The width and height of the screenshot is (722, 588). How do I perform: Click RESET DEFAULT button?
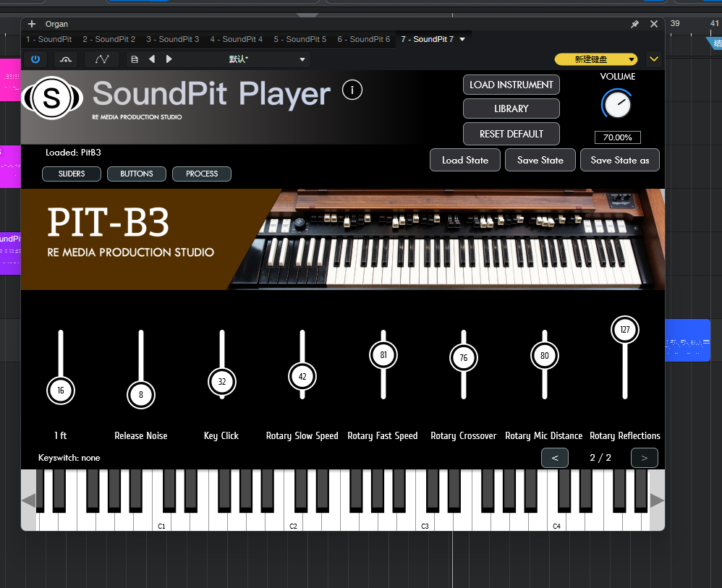pos(511,134)
